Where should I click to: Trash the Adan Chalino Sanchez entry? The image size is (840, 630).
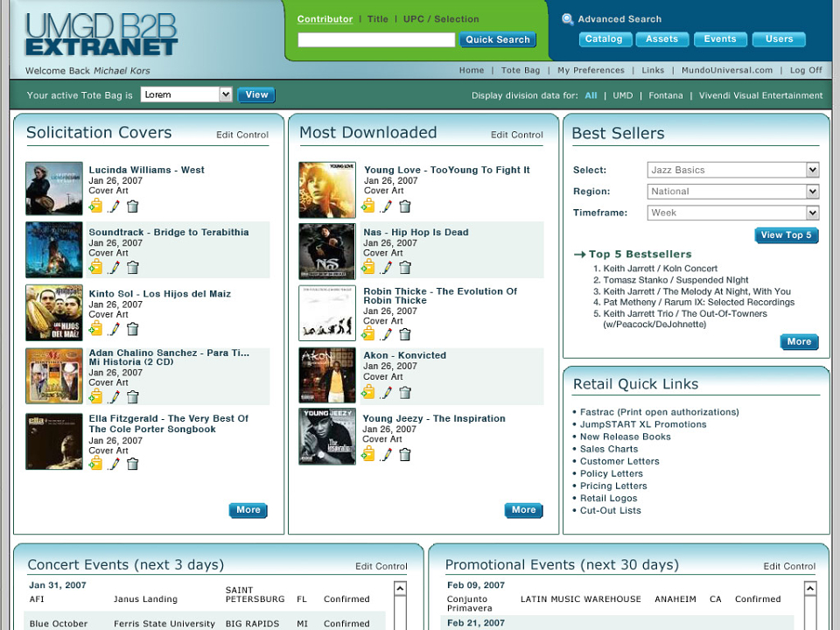[x=132, y=397]
